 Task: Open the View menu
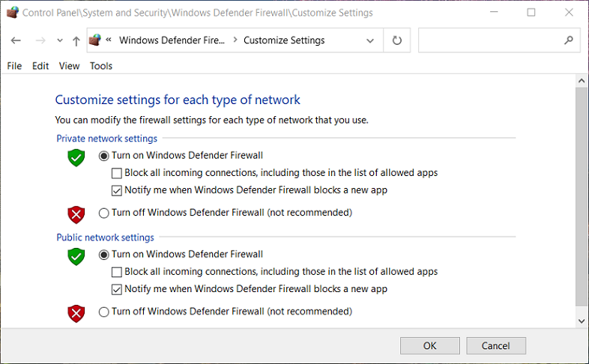[x=69, y=66]
